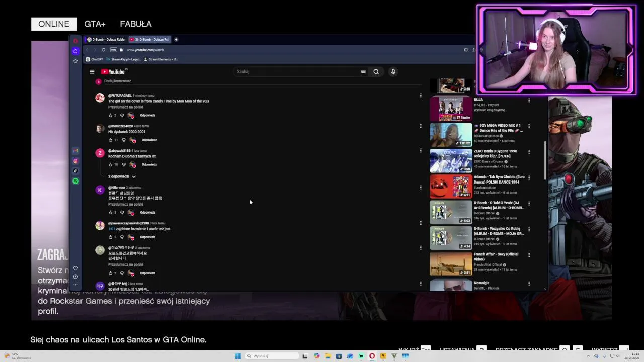Open the D-Bomb - O Tak! O Yeah! thumbnail

[451, 212]
